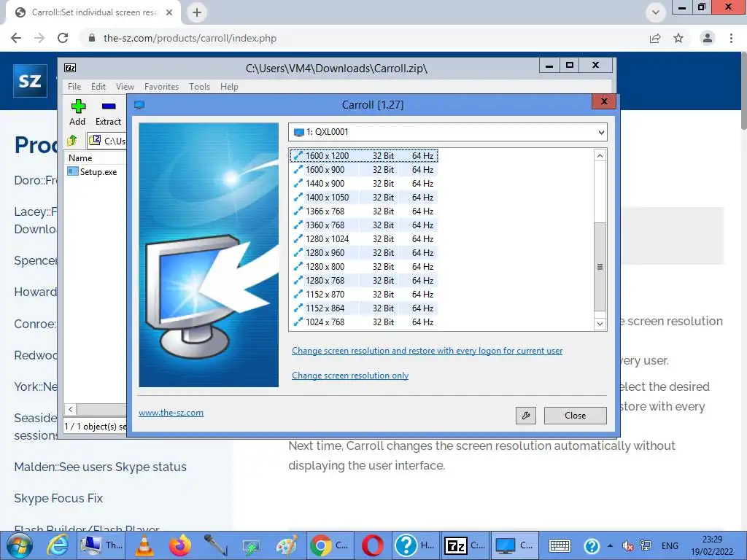Open Firefox from the taskbar
The image size is (747, 560).
(179, 545)
